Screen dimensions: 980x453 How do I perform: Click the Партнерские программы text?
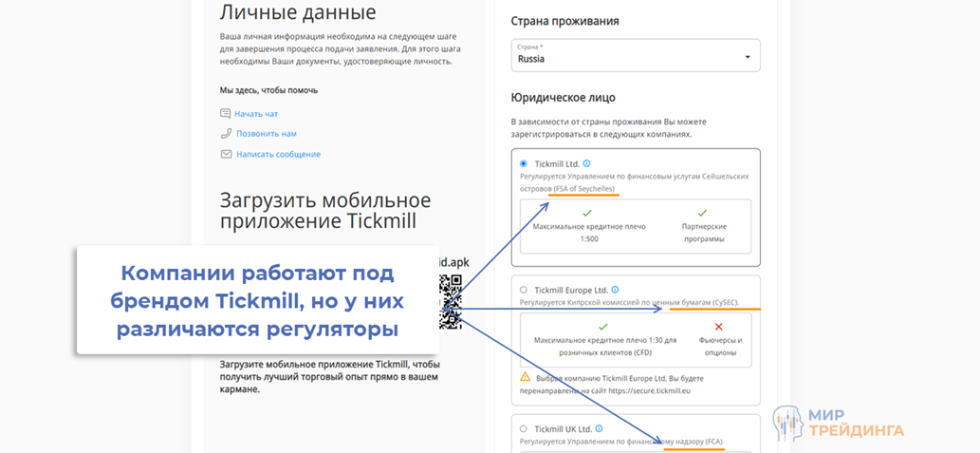[704, 233]
